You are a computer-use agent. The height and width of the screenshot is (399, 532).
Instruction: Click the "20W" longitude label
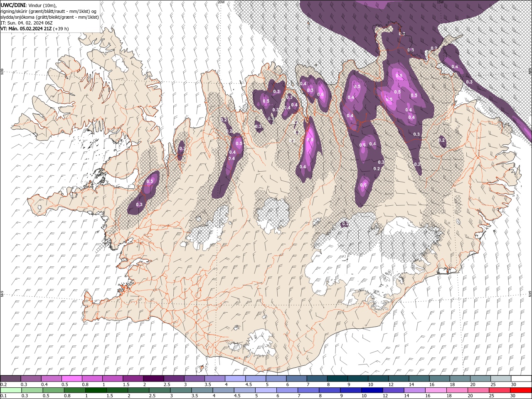(x=221, y=2)
